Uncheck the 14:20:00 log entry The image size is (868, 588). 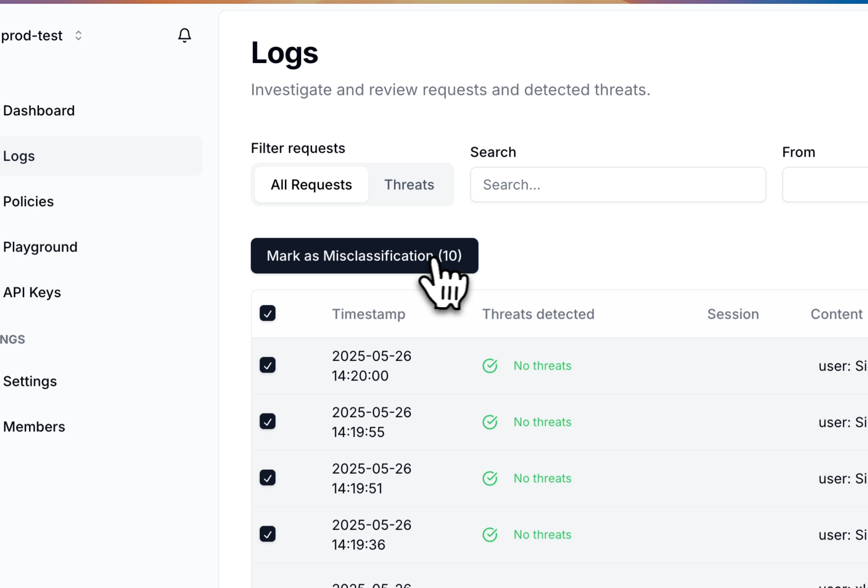(268, 365)
